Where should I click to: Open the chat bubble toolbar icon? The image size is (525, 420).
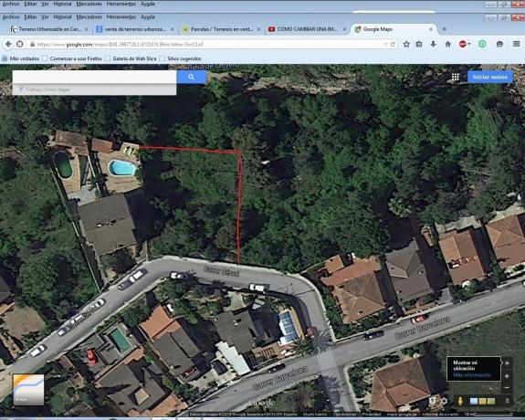pos(499,44)
